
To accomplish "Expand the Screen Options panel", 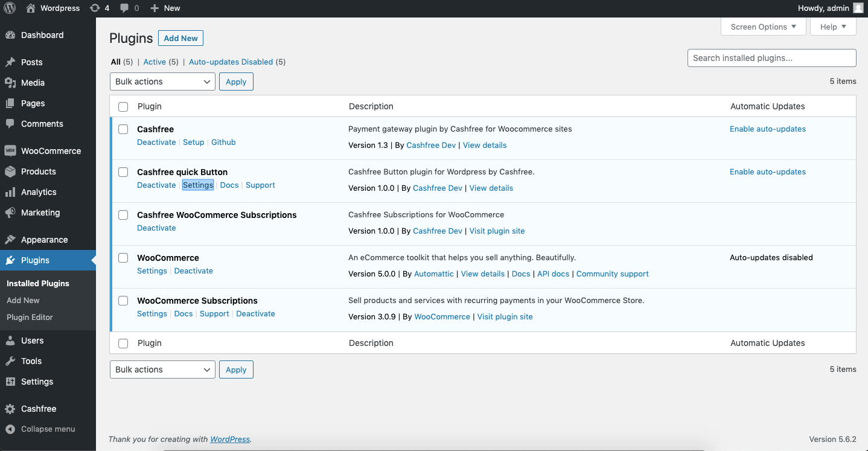I will tap(764, 27).
